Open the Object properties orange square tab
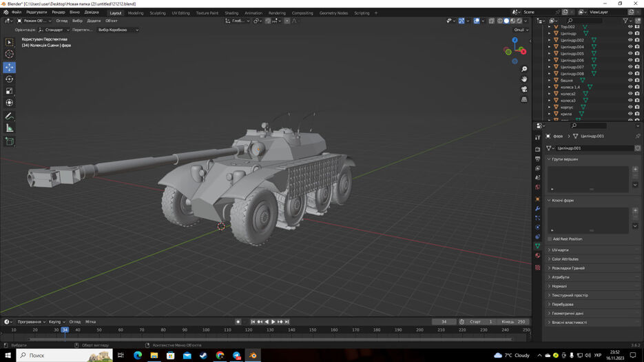This screenshot has width=644, height=362. pos(538,199)
